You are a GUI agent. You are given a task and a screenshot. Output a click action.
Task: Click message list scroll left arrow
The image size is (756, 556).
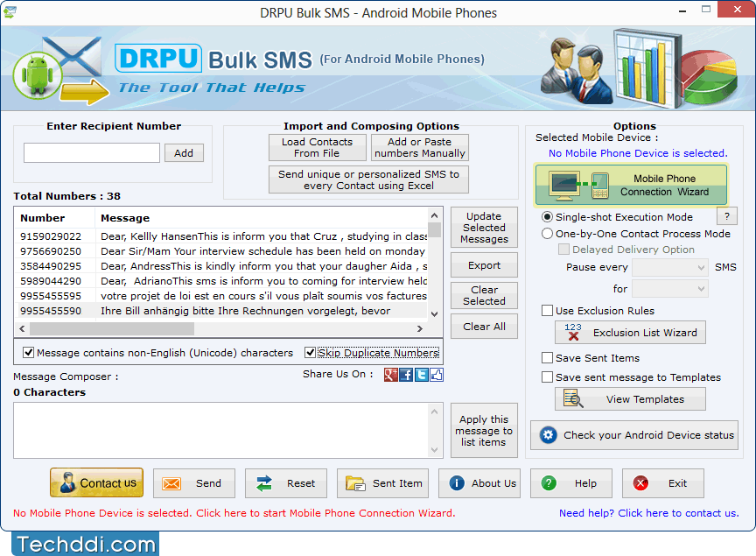22,328
